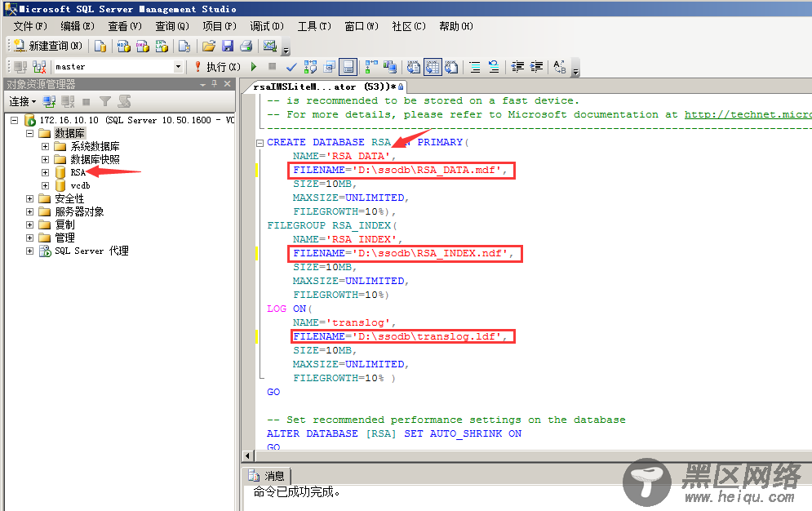The width and height of the screenshot is (812, 511).
Task: Click Decrease Indent icon
Action: point(517,67)
